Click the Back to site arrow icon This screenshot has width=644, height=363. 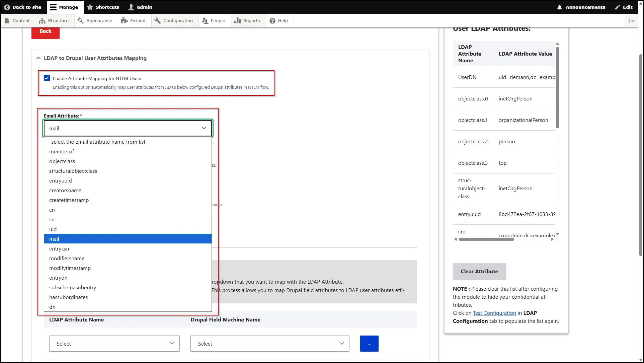[x=7, y=7]
